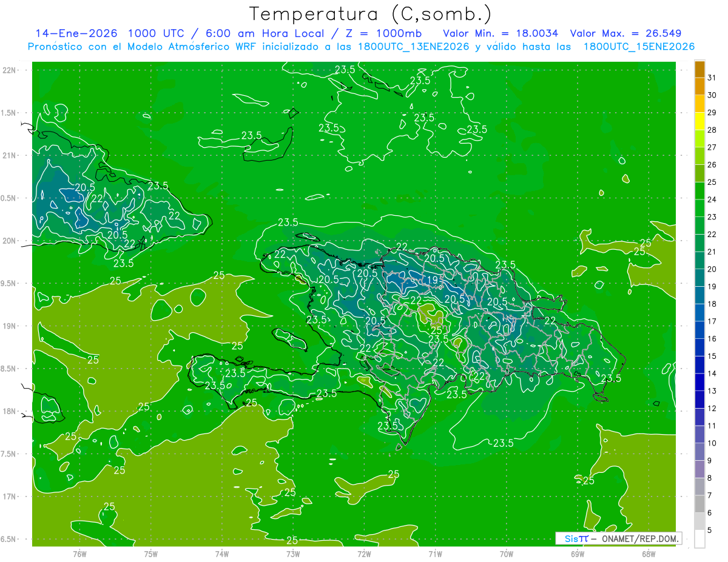This screenshot has height=562, width=728.
Task: Click the title 'Temperatura (C,somb.)'
Action: [x=371, y=14]
